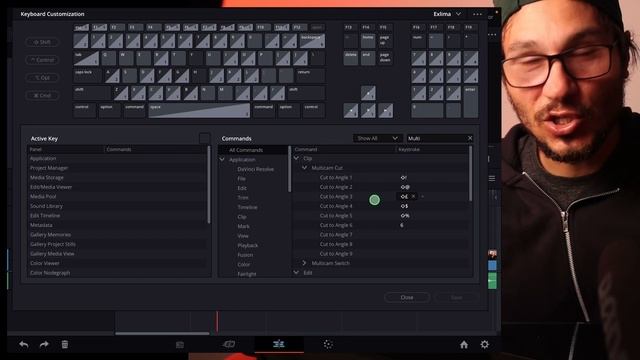Click the tab key on the virtual keyboard
This screenshot has height=360, width=640.
86,58
